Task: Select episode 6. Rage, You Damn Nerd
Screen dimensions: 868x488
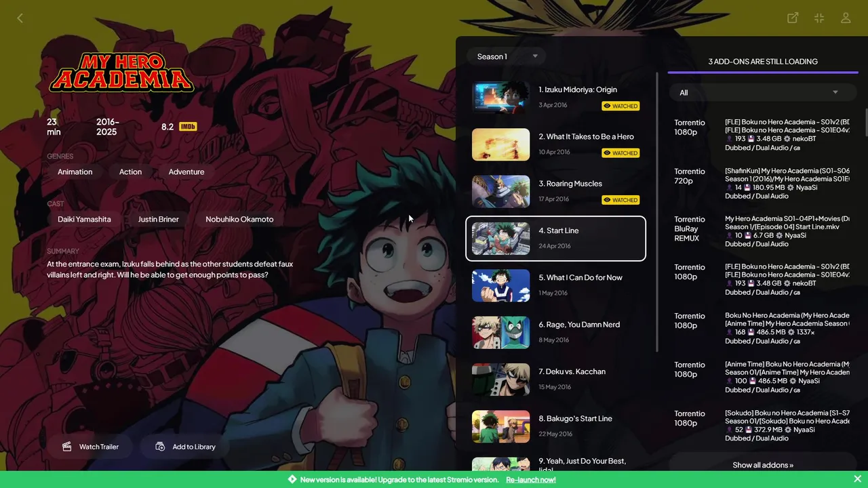Action: click(x=556, y=332)
